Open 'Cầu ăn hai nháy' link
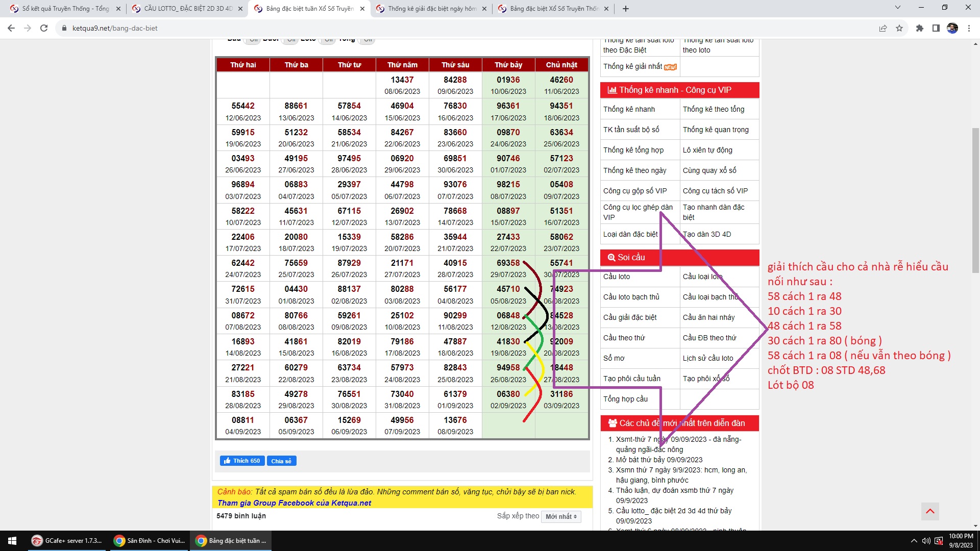 708,317
